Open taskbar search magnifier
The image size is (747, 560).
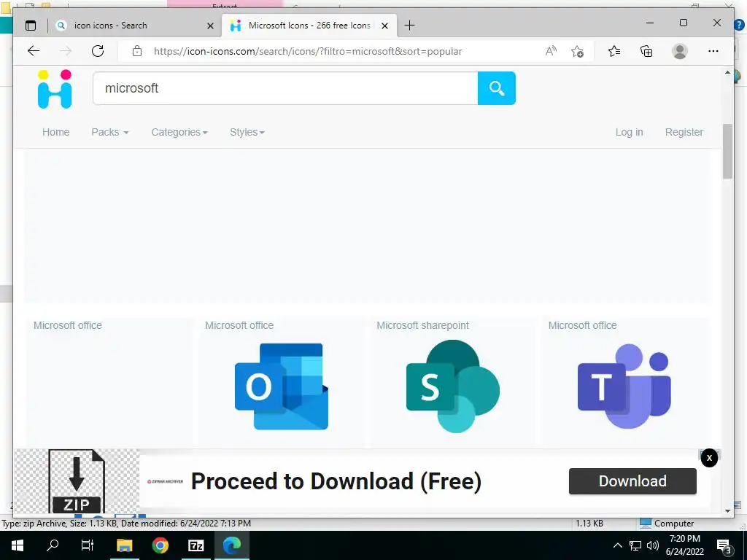pos(53,545)
